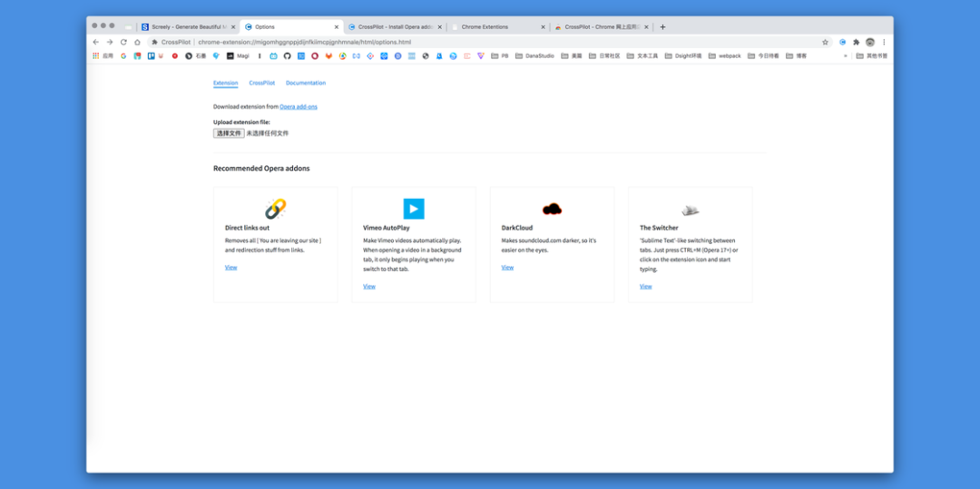This screenshot has height=489, width=980.
Task: Open the 石墨 bookmark
Action: point(196,55)
